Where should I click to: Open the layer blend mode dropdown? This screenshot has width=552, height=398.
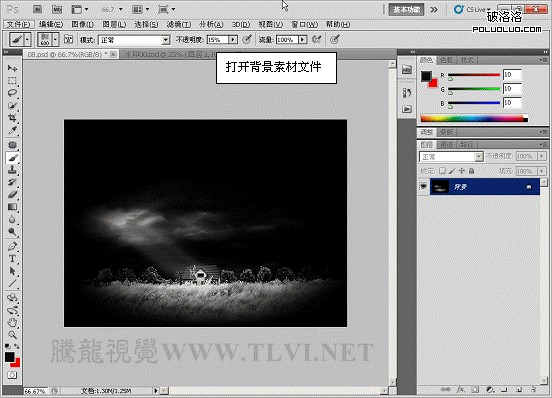click(451, 157)
